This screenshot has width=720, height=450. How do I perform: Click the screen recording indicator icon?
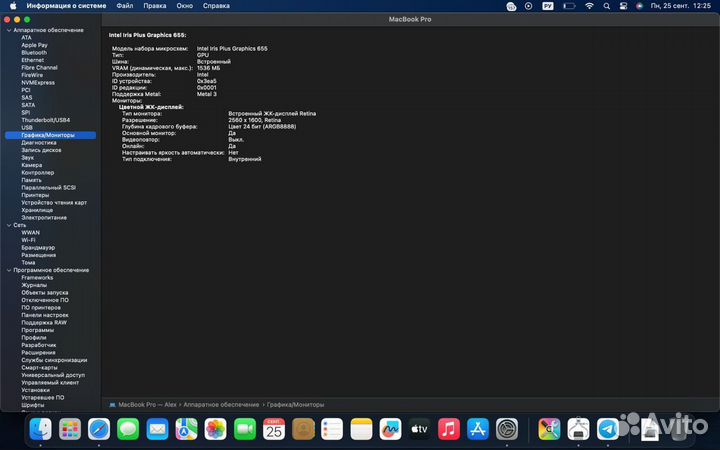(529, 6)
